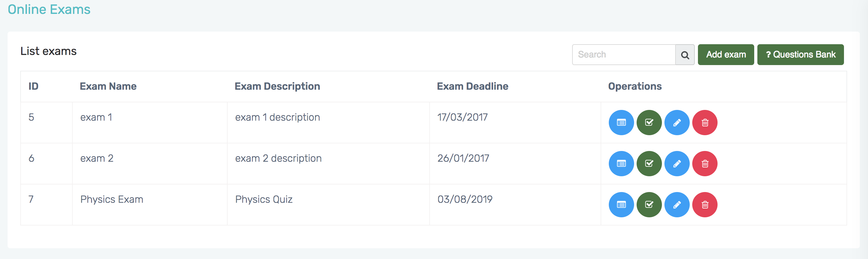Focus the Search input field

[x=624, y=55]
